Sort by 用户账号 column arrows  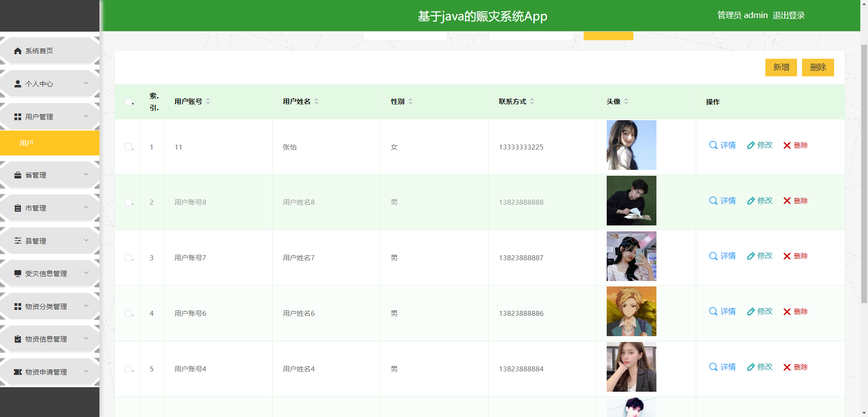click(208, 101)
